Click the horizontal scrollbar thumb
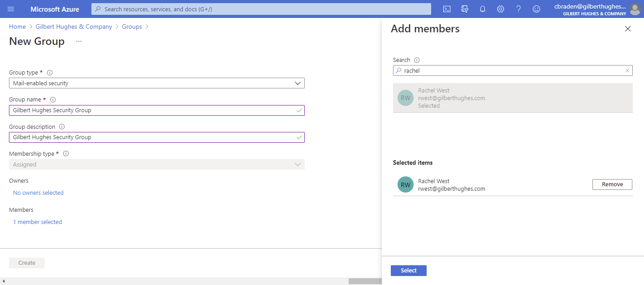The height and width of the screenshot is (285, 644). 365,281
